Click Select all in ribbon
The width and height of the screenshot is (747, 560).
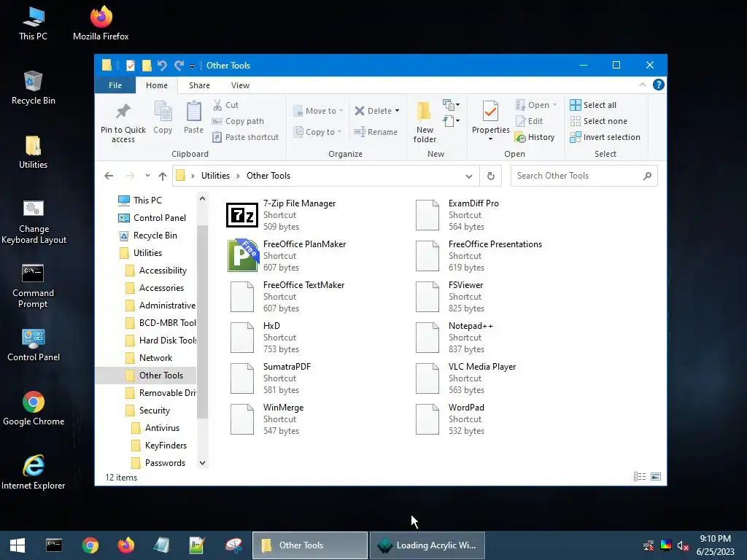[593, 105]
